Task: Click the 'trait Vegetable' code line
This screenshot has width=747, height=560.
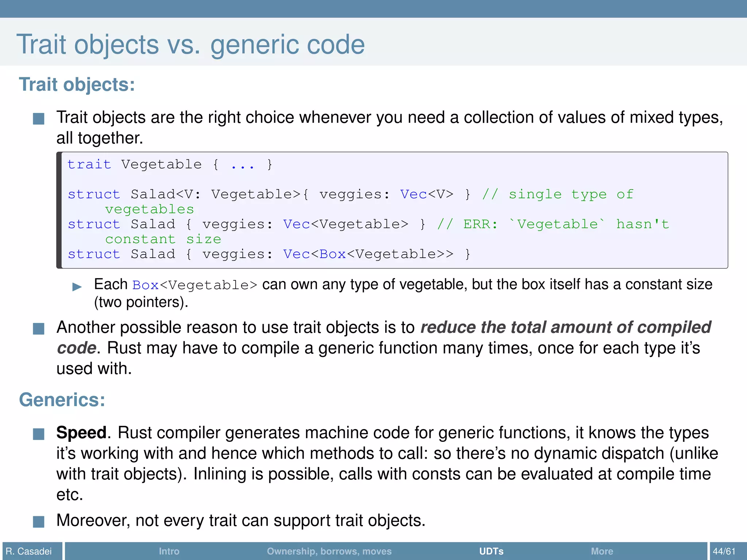Action: click(170, 164)
